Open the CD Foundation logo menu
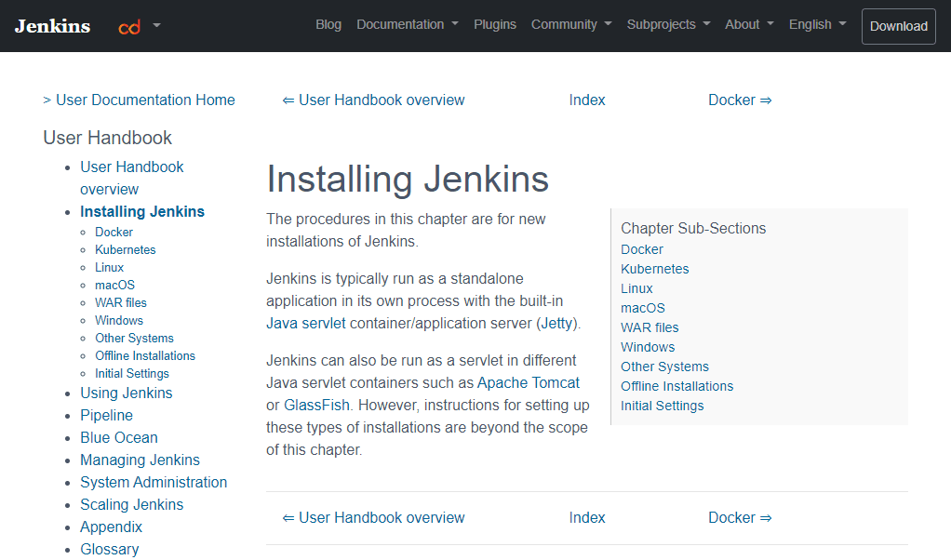Image resolution: width=951 pixels, height=560 pixels. 130,26
